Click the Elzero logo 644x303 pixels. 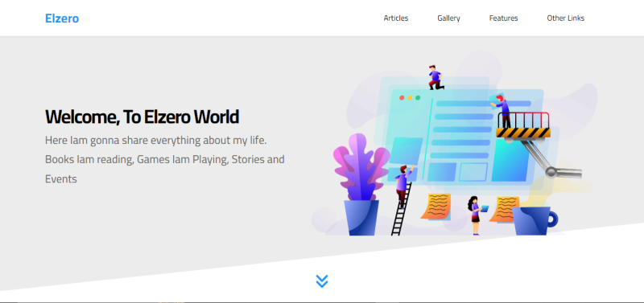(62, 18)
